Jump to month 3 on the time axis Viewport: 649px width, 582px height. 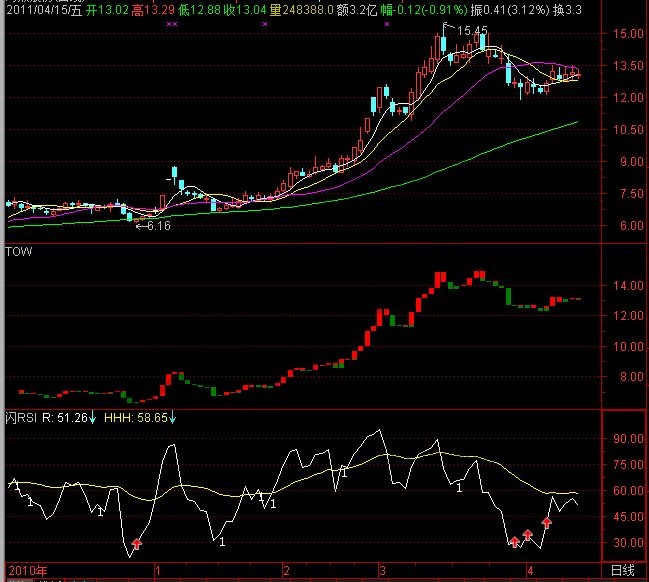pos(381,571)
